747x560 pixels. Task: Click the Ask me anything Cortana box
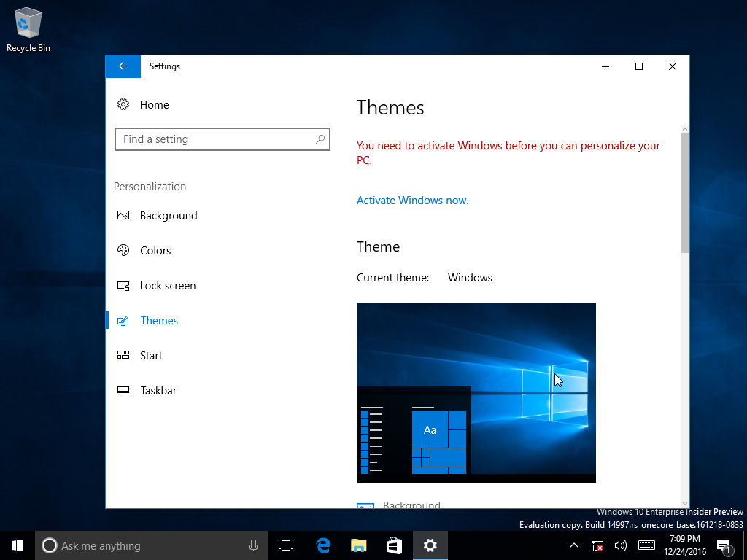click(x=152, y=545)
